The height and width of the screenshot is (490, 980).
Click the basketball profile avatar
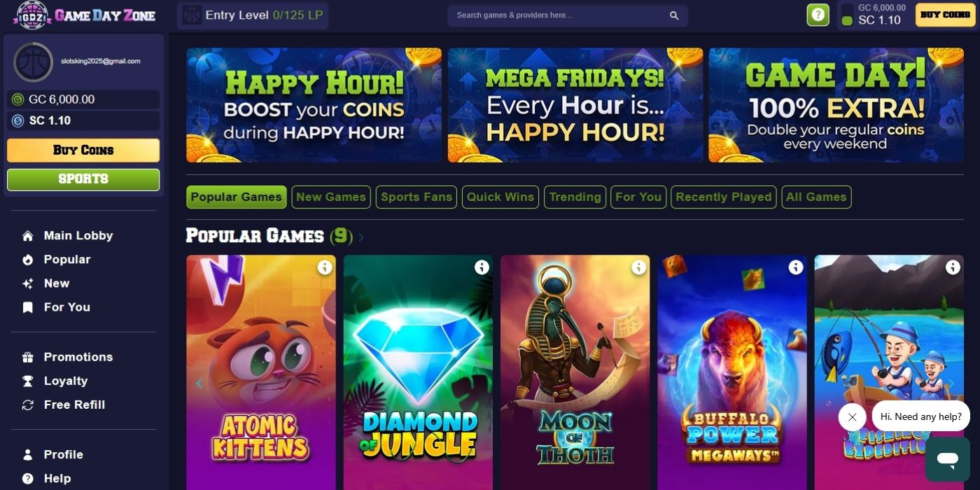click(x=33, y=62)
